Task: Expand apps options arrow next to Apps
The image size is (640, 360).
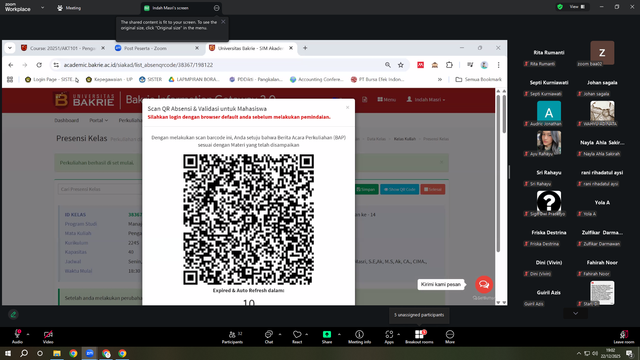Action: click(398, 334)
